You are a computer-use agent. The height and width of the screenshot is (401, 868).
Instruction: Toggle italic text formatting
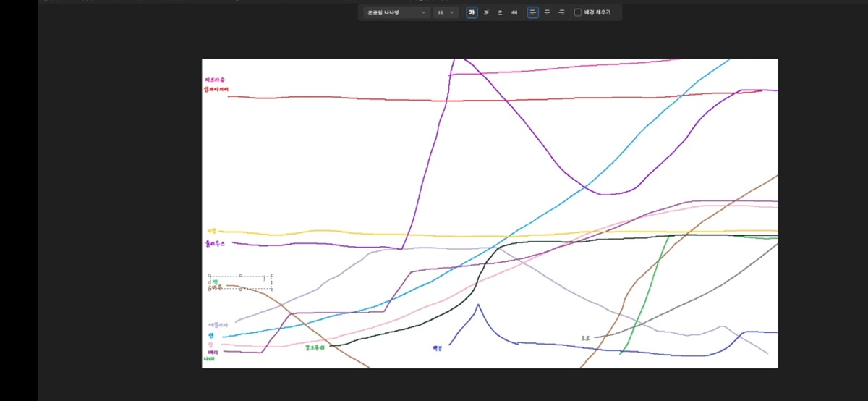[x=486, y=12]
